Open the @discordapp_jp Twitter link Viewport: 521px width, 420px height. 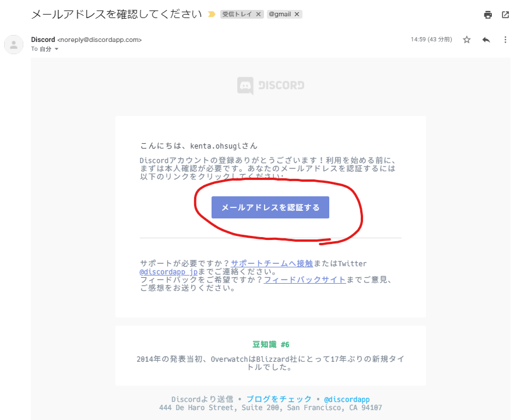(169, 272)
